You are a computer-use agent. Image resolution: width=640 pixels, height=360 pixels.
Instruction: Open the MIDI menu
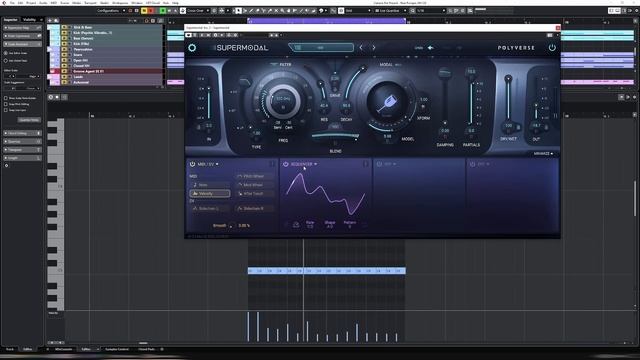point(53,2)
